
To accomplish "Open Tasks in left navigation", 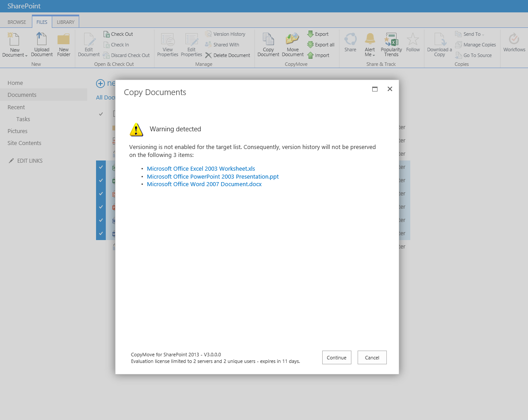I will [x=23, y=119].
